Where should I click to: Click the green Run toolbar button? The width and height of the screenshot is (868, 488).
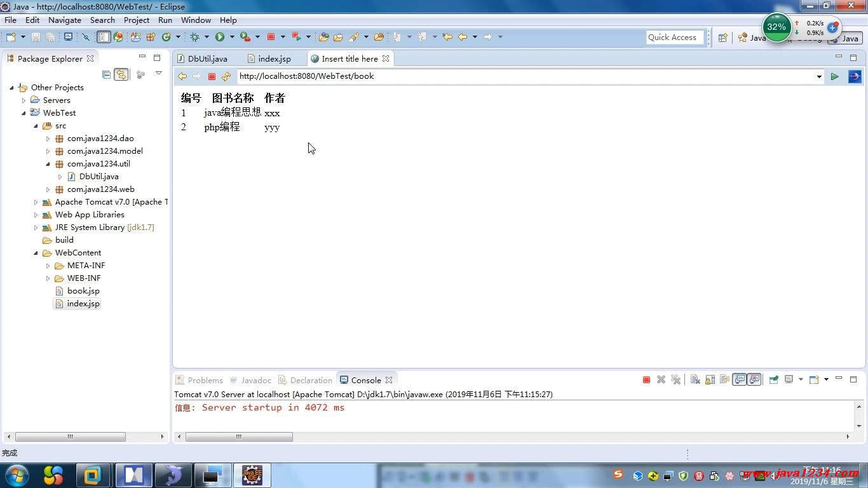tap(220, 37)
